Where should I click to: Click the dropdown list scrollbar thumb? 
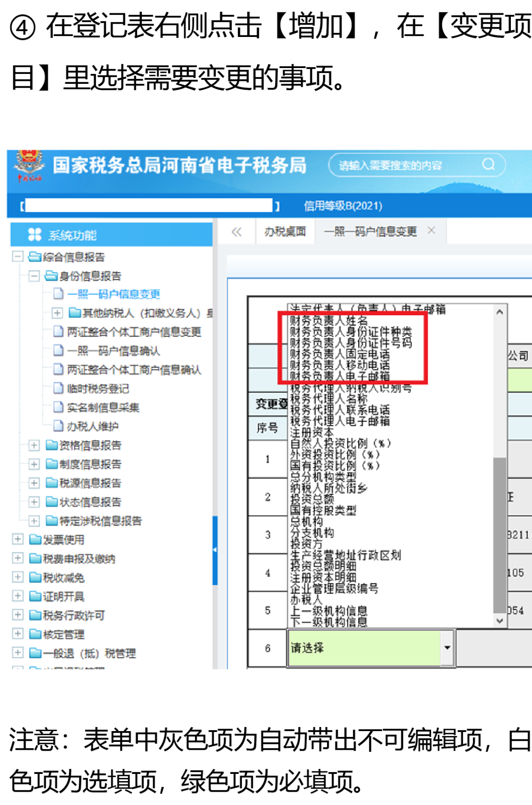pos(499,534)
